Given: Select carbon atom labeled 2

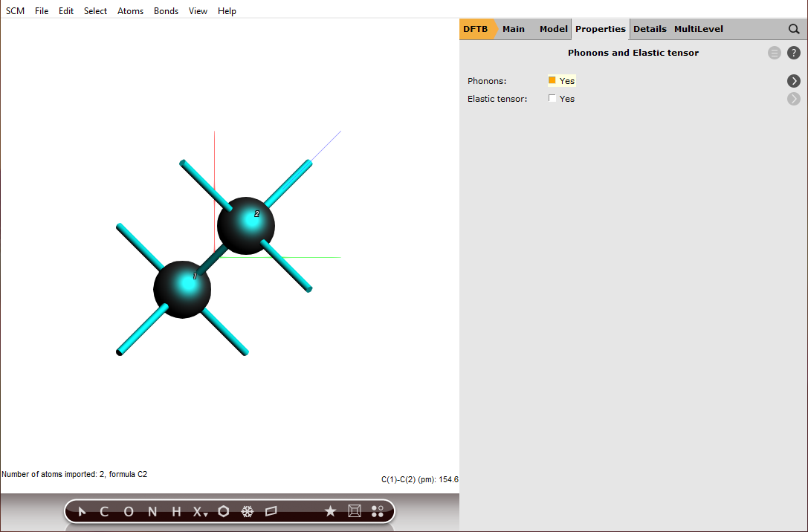Looking at the screenshot, I should click(x=246, y=226).
